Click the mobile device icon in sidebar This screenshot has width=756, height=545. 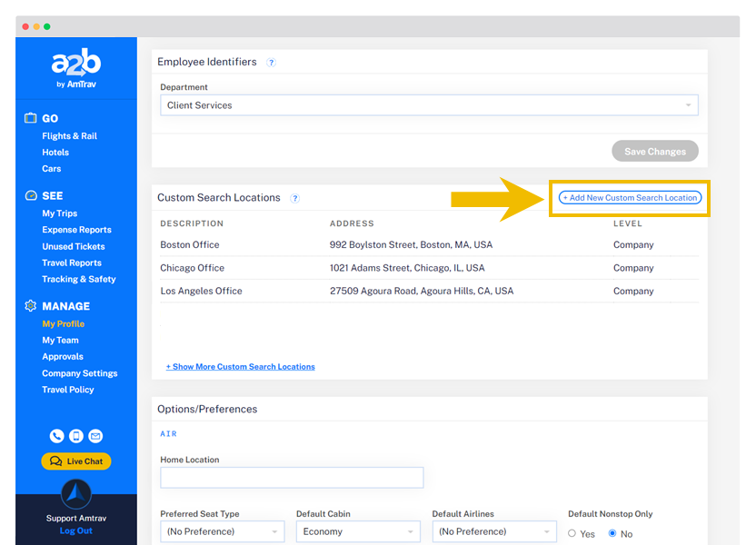coord(76,436)
